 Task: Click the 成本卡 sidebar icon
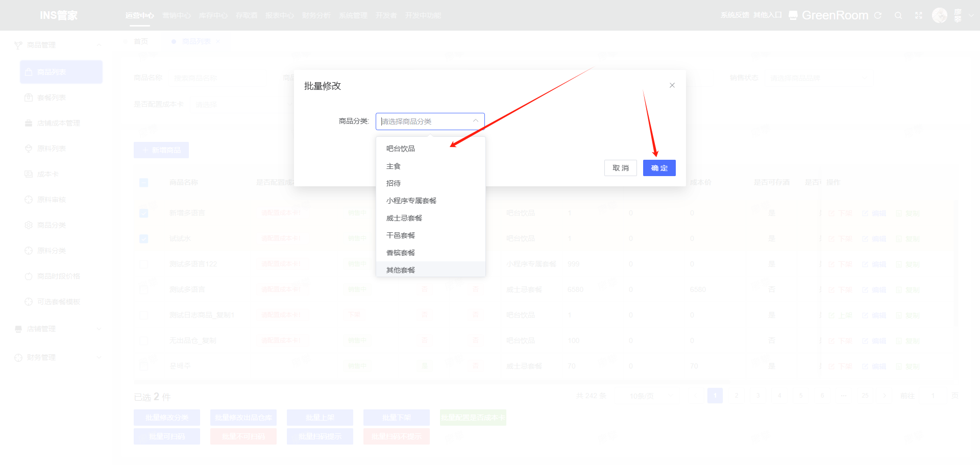pos(29,174)
